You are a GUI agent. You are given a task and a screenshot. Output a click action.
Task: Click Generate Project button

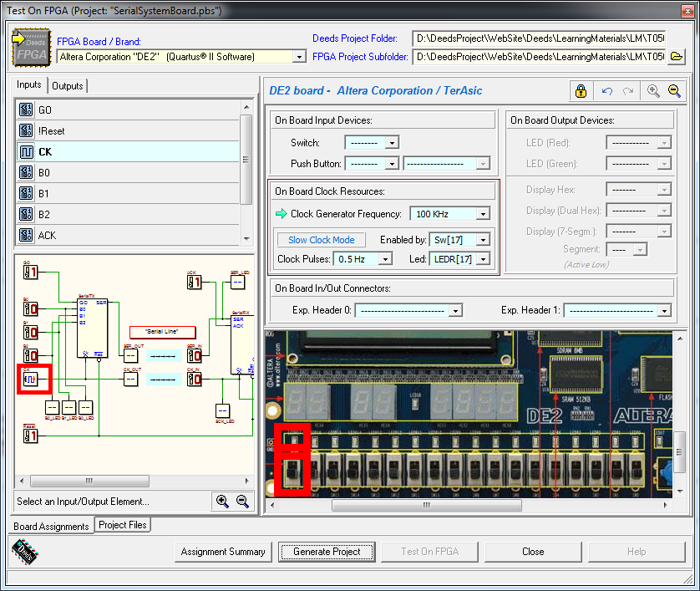coord(327,552)
